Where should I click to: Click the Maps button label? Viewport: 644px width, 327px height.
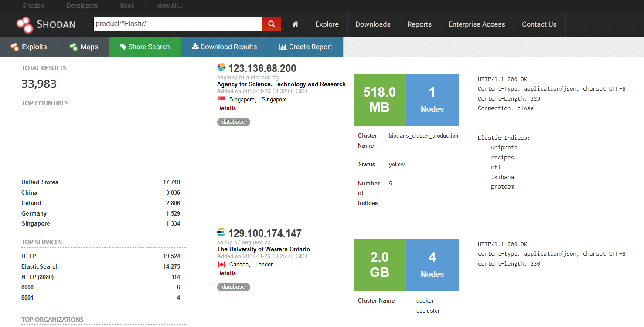[x=89, y=47]
